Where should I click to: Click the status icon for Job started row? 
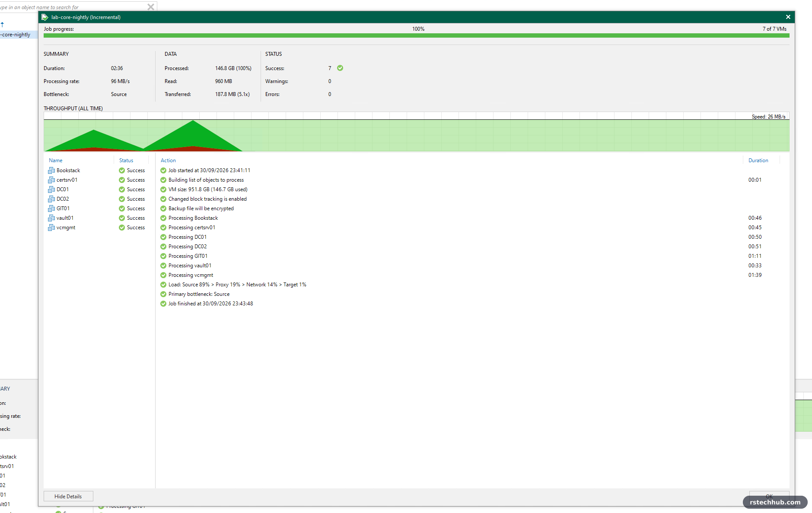click(163, 170)
